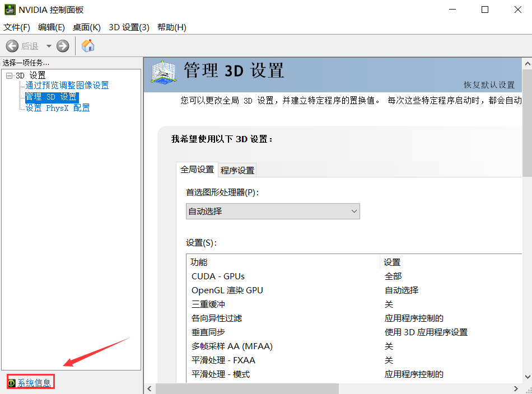Minimize the NVIDIA control panel window
532x394 pixels.
[x=452, y=10]
